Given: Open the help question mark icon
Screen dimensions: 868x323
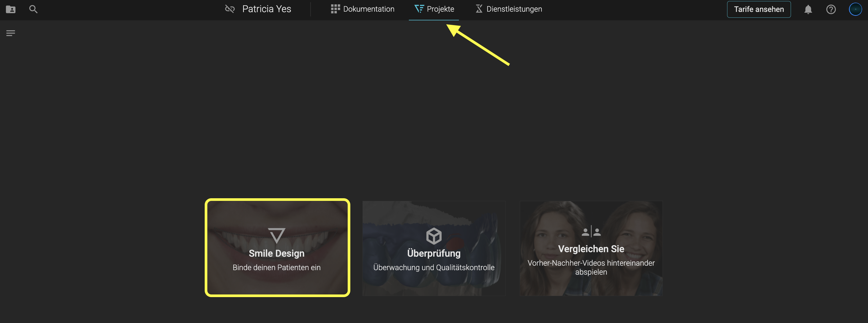Looking at the screenshot, I should [831, 10].
